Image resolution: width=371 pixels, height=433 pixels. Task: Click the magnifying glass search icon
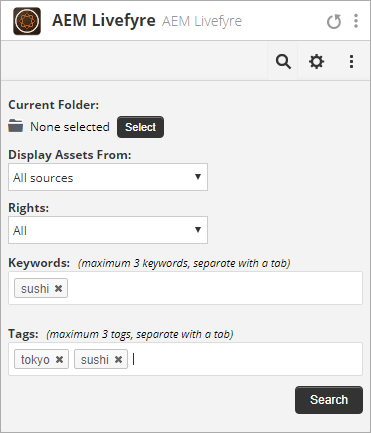(283, 62)
